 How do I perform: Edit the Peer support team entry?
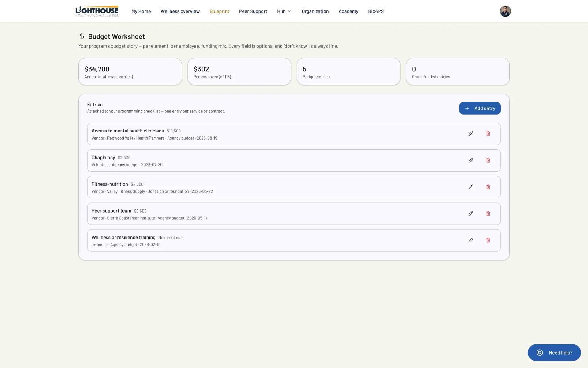click(x=471, y=214)
